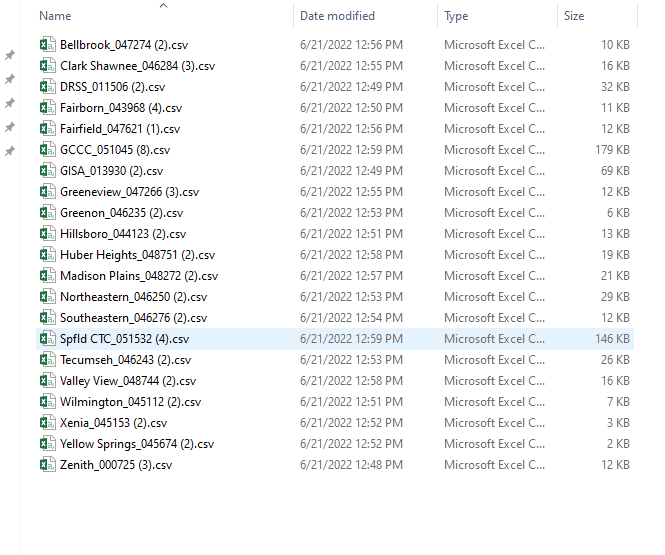Image resolution: width=665 pixels, height=555 pixels.
Task: Select the file name Tecumseh_046243 (2).csv
Action: click(x=125, y=360)
